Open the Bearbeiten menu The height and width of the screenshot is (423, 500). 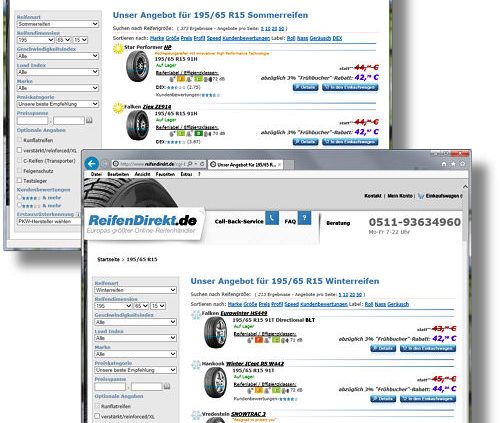tap(118, 174)
